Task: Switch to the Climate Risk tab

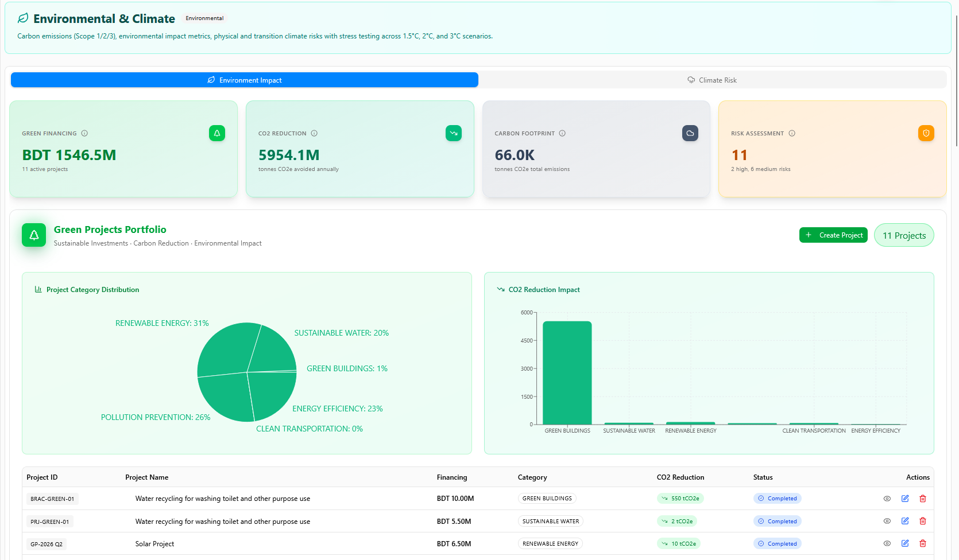Action: coord(712,80)
